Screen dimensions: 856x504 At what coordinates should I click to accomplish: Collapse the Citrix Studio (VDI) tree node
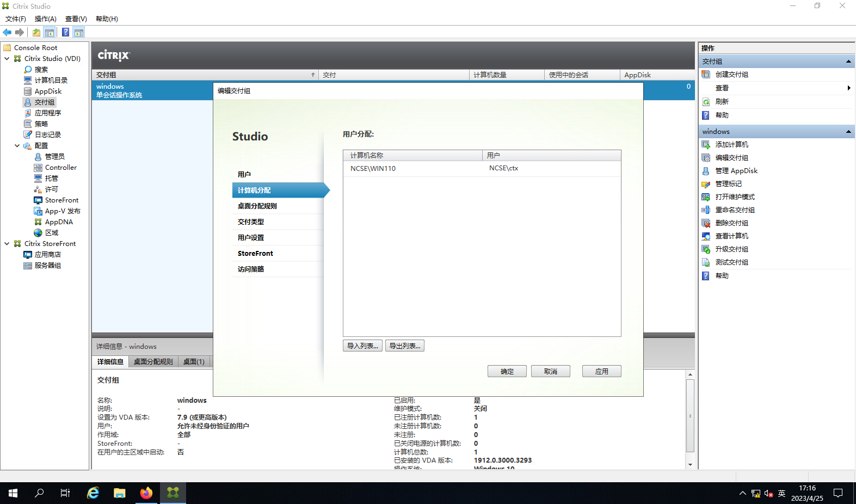(x=7, y=59)
